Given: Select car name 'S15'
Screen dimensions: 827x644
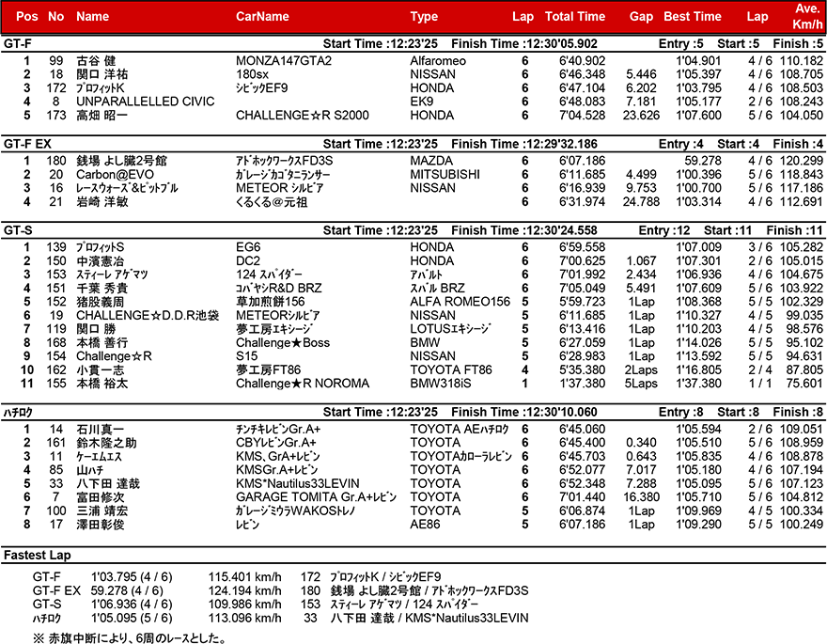Looking at the screenshot, I should [247, 356].
